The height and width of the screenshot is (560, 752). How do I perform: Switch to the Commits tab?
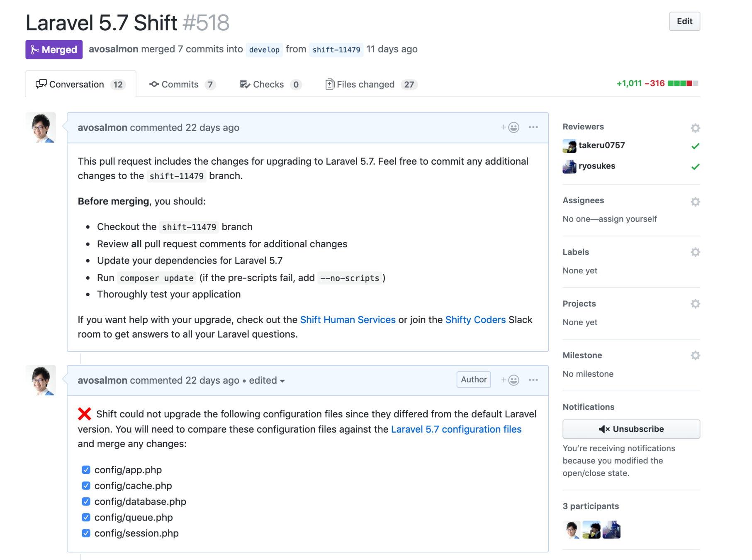[183, 84]
